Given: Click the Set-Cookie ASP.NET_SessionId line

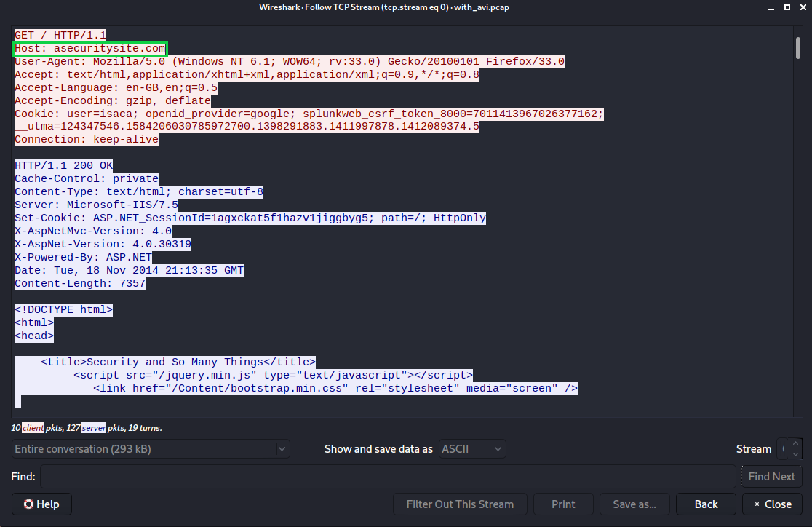Looking at the screenshot, I should tap(250, 218).
